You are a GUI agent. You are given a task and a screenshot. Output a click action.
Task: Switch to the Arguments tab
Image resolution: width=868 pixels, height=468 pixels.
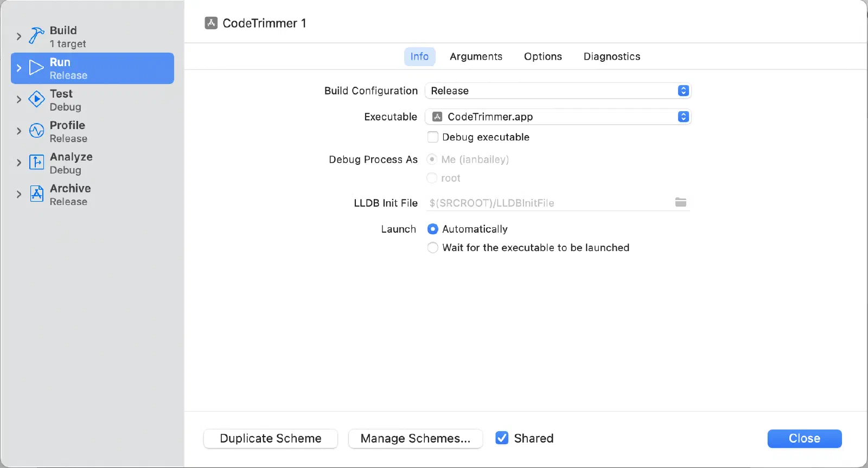pyautogui.click(x=476, y=56)
